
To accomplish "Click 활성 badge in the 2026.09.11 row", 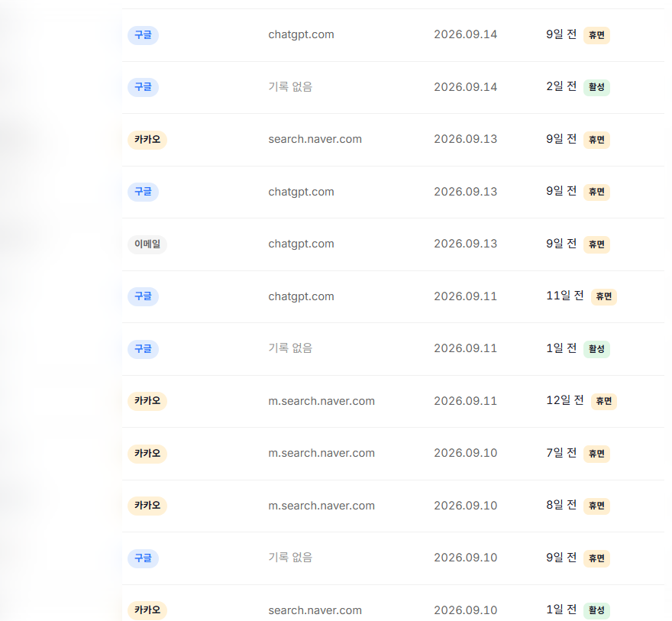I will [596, 349].
